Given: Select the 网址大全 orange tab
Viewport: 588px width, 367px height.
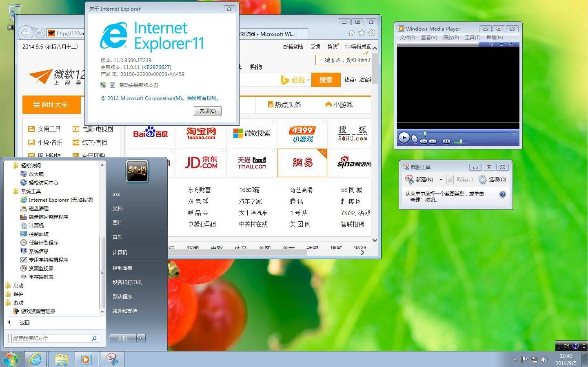Looking at the screenshot, I should click(x=51, y=105).
